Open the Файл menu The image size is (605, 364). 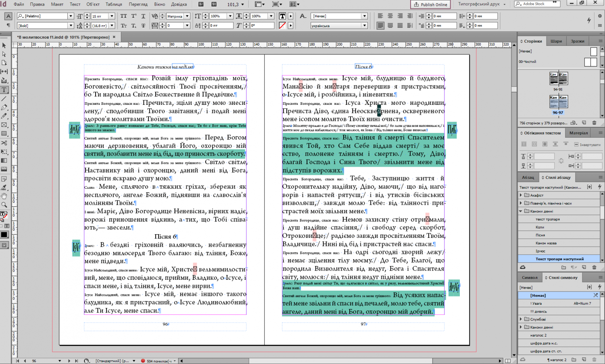pyautogui.click(x=19, y=4)
